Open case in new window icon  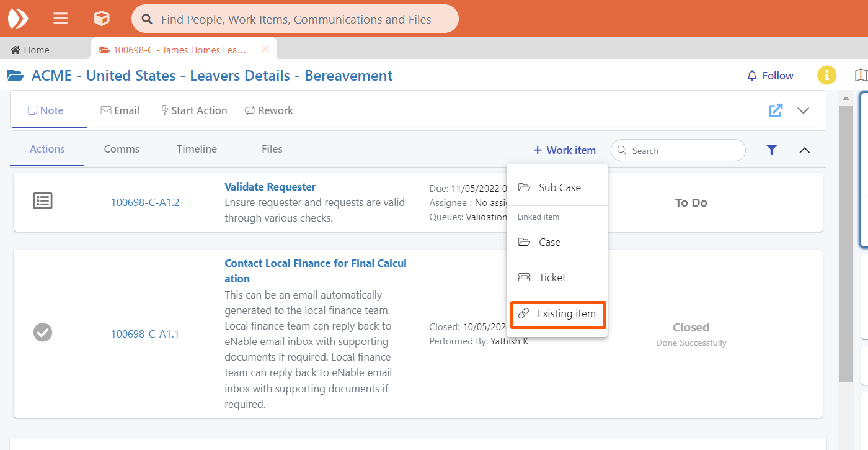click(x=776, y=110)
